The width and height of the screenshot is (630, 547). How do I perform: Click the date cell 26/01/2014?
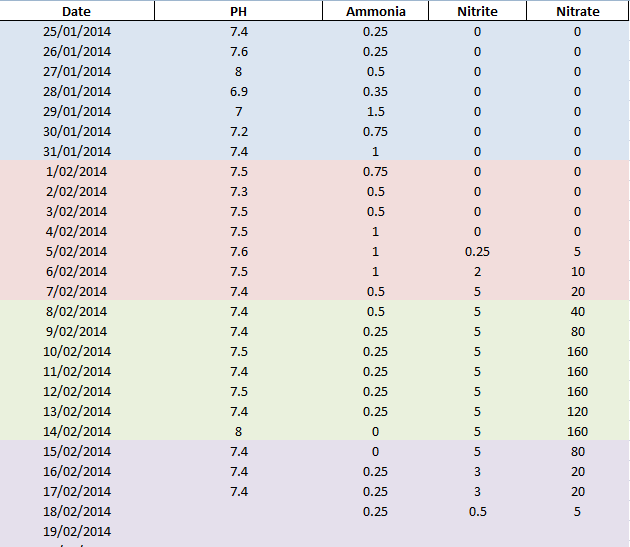77,51
